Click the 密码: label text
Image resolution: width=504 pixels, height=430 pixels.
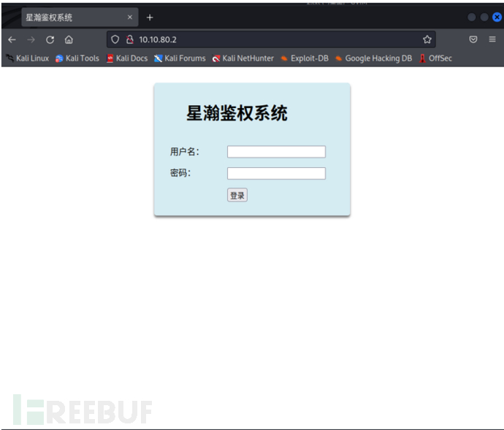click(180, 173)
